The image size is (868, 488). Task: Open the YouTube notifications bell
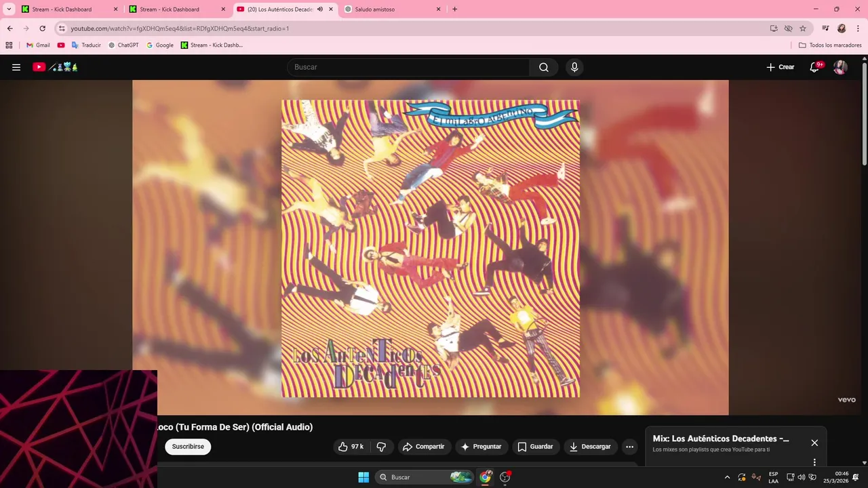pos(816,67)
